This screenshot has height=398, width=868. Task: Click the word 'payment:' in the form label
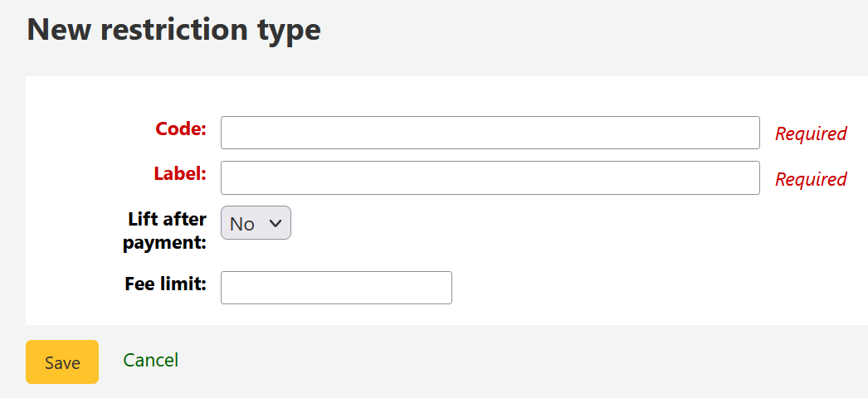click(165, 244)
